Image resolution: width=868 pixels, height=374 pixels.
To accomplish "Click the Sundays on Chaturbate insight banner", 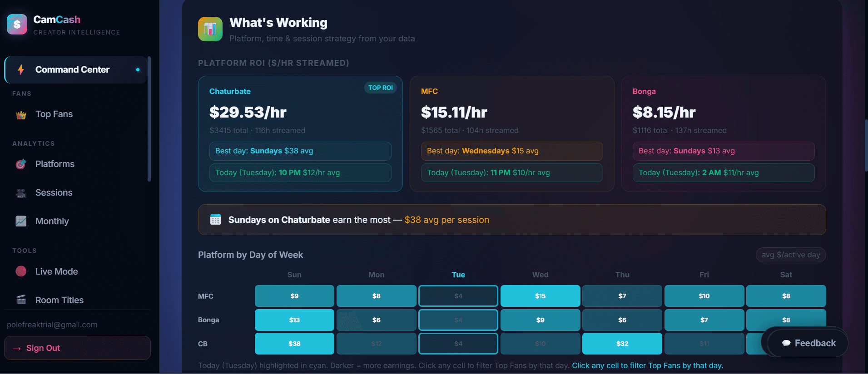I will (x=512, y=220).
